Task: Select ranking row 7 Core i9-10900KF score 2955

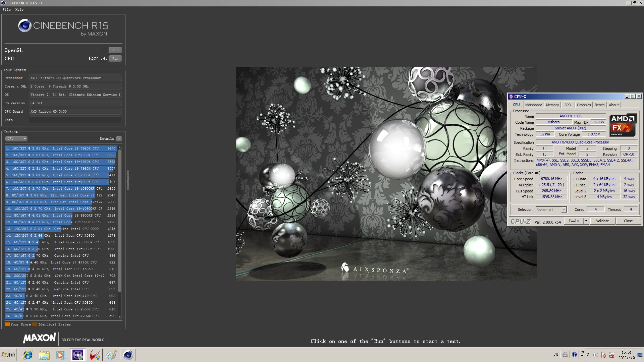Action: pos(61,189)
